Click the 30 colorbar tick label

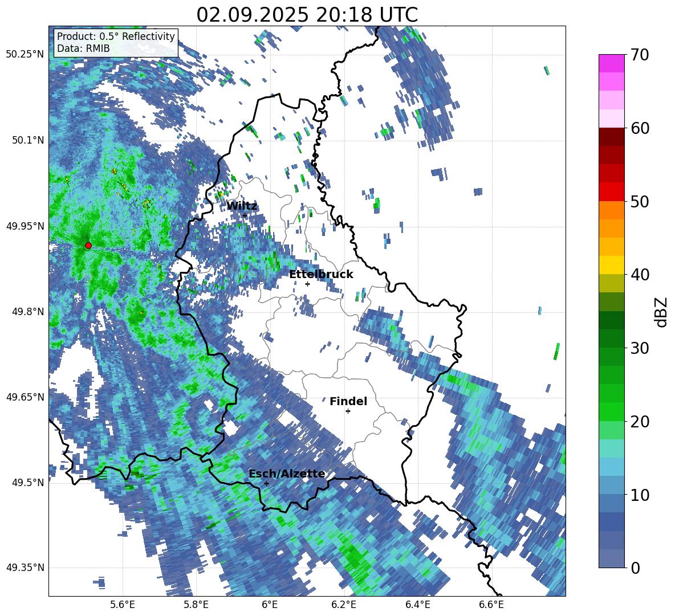(x=640, y=348)
